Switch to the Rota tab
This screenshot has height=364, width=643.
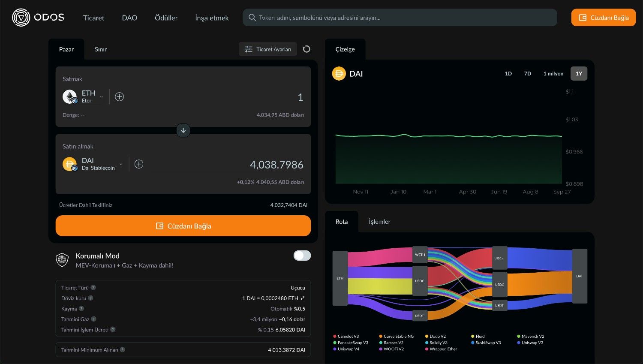tap(342, 222)
